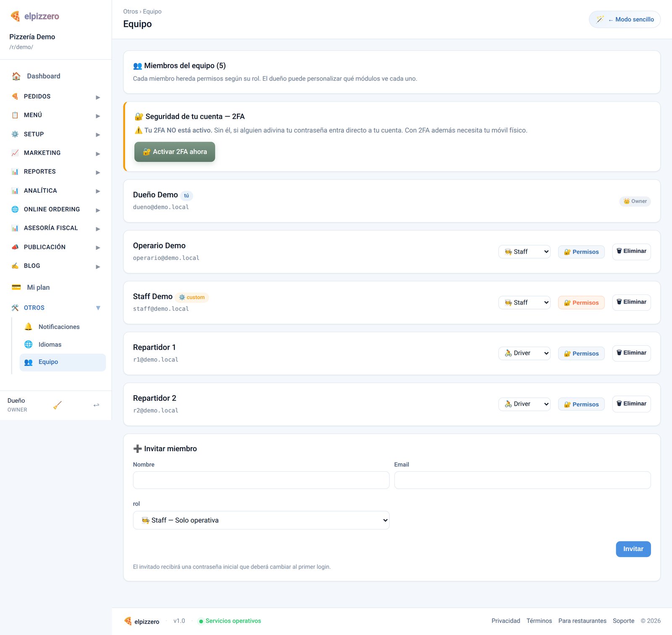Expand the ANALÍTICA section arrow
The width and height of the screenshot is (672, 635).
point(98,191)
